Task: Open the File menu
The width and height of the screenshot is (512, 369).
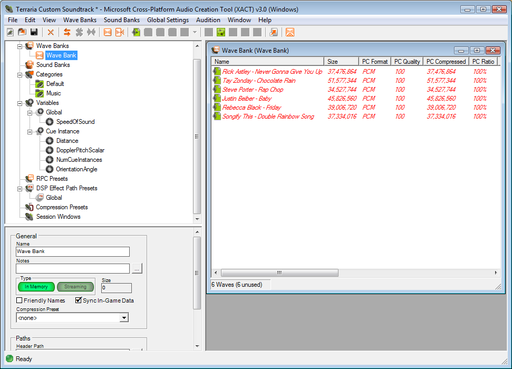Action: click(13, 20)
